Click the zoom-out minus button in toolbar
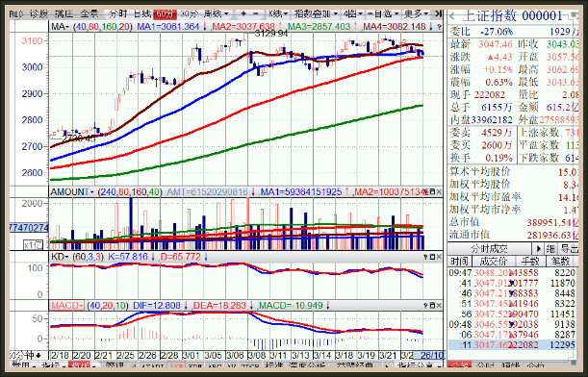The height and width of the screenshot is (377, 588). (x=256, y=13)
